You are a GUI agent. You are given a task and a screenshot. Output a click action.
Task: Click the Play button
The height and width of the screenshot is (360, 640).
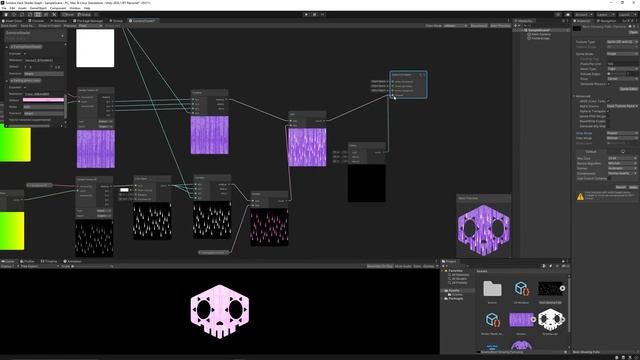point(307,14)
